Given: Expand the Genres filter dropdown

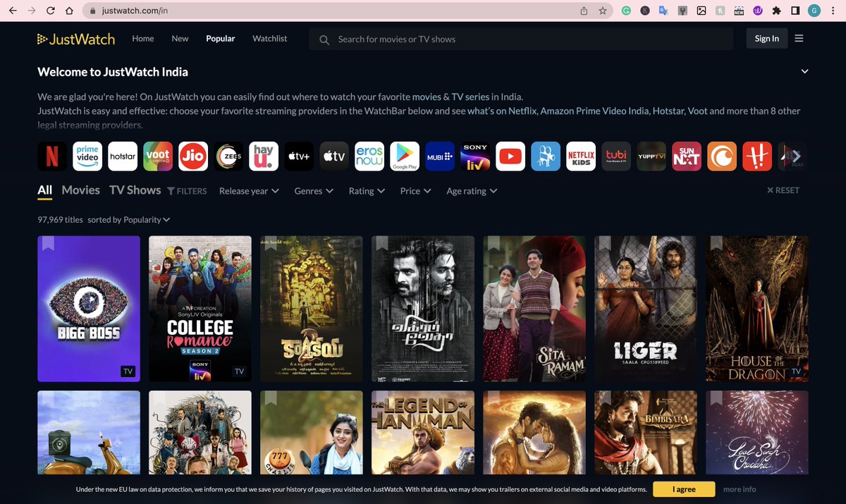Looking at the screenshot, I should click(x=314, y=191).
